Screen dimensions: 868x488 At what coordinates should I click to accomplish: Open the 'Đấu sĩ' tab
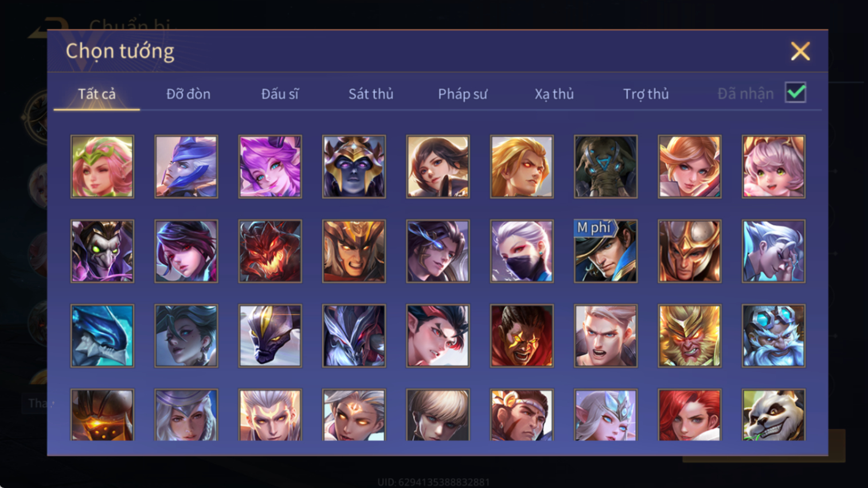click(280, 94)
